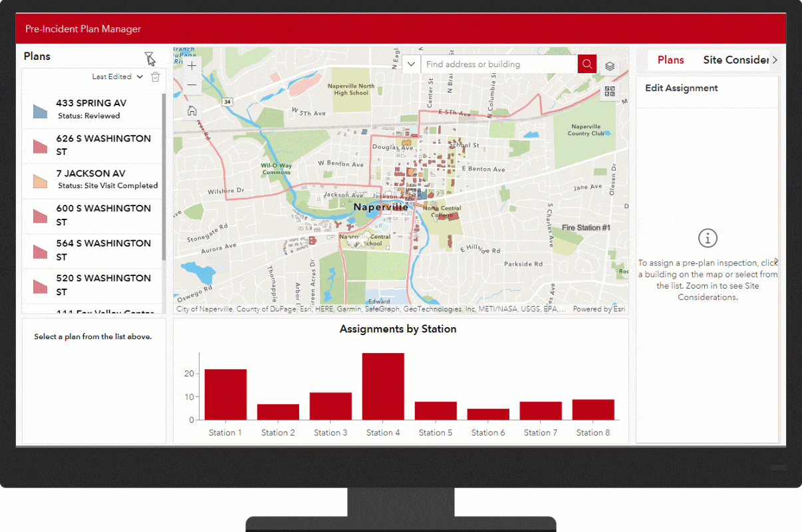Switch to the Site Considerations tab

(x=736, y=60)
